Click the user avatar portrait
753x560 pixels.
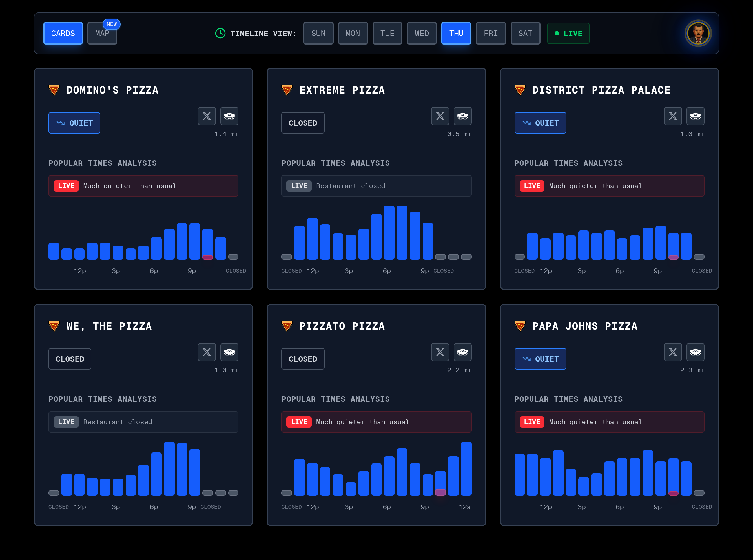(x=698, y=33)
